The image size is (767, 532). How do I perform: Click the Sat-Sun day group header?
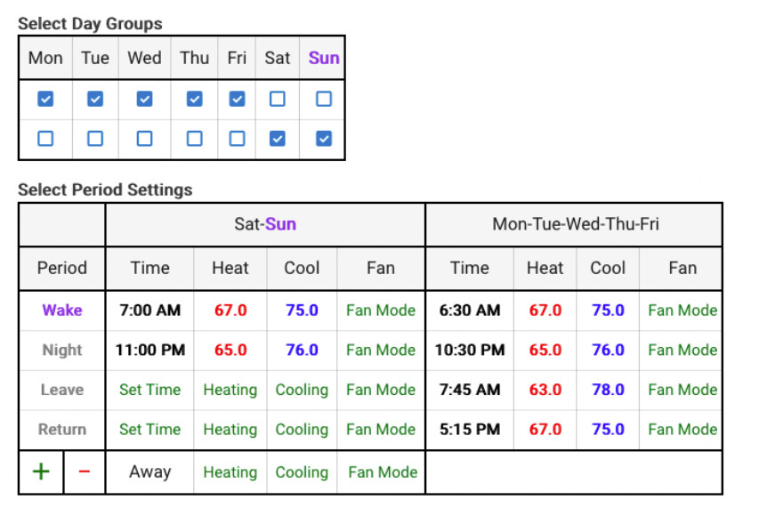[265, 224]
